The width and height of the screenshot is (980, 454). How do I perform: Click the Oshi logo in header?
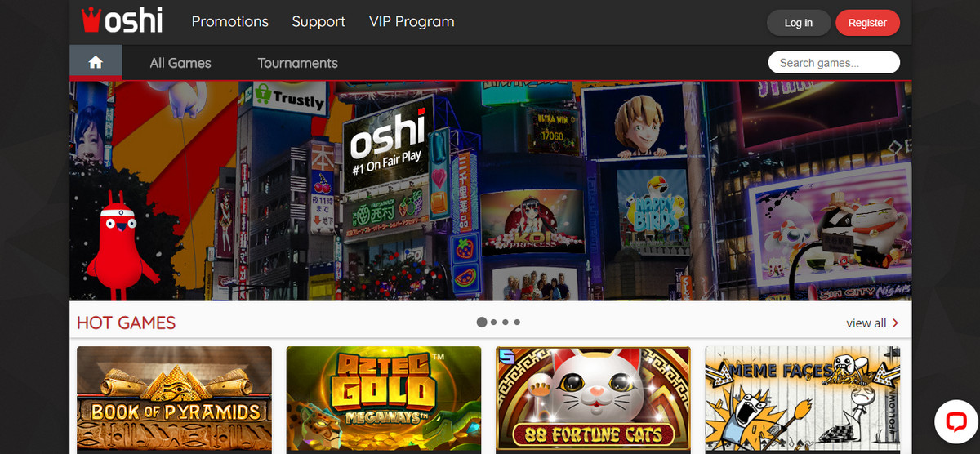[122, 20]
